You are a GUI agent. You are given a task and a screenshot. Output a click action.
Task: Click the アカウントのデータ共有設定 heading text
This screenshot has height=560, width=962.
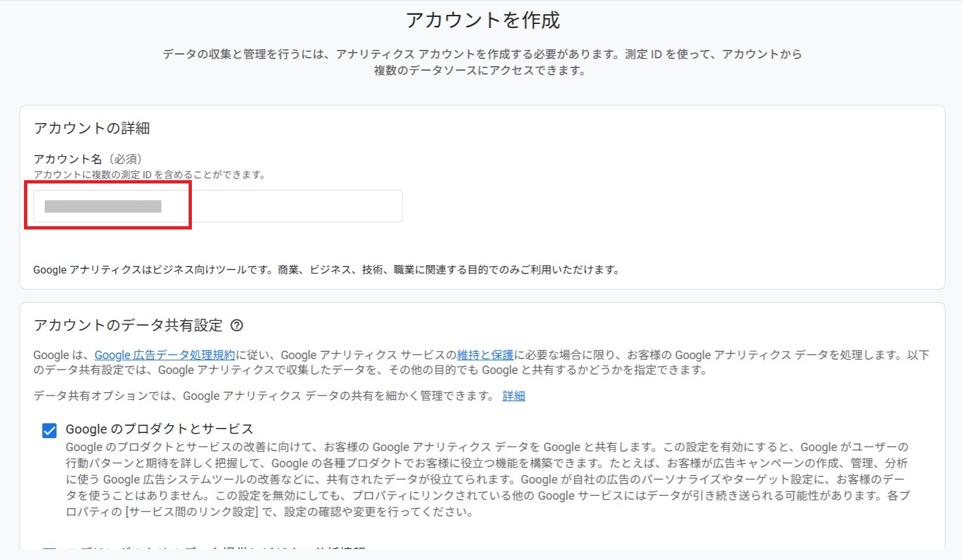[128, 325]
